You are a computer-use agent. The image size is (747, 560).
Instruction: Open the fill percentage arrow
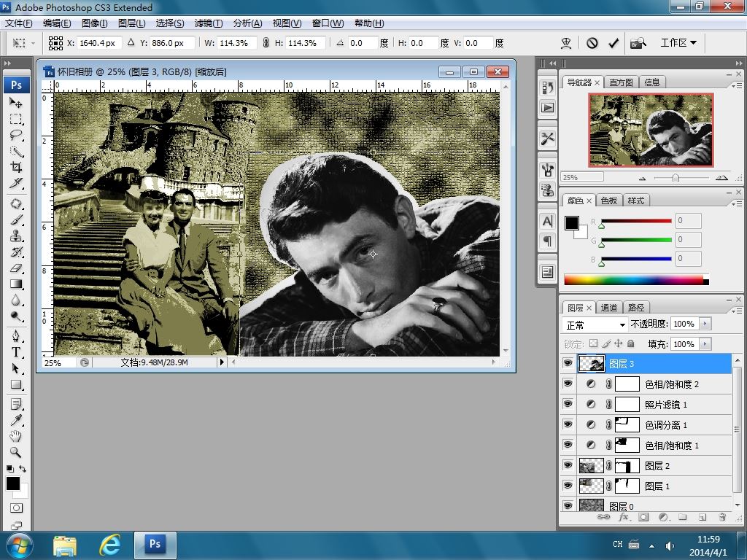click(705, 344)
